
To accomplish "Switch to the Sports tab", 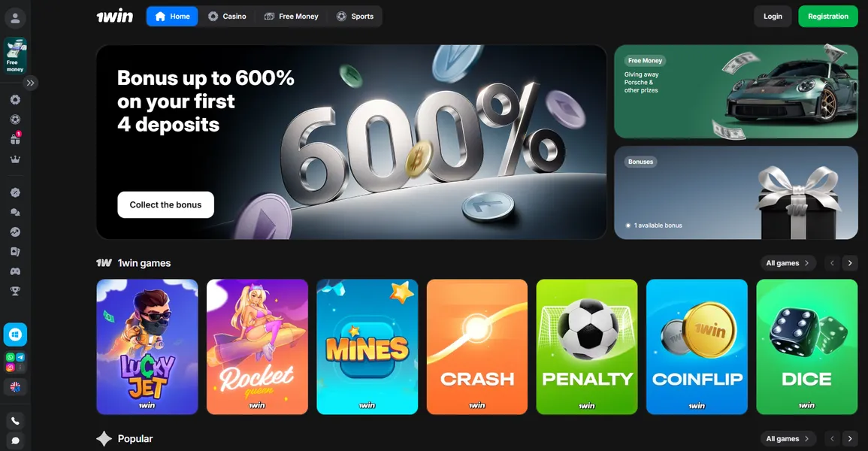I will (x=355, y=17).
